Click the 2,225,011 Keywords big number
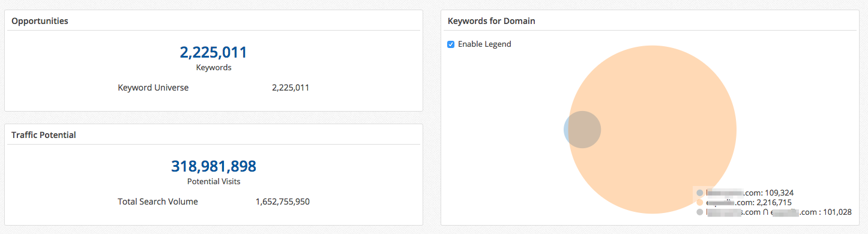868x234 pixels. point(214,52)
